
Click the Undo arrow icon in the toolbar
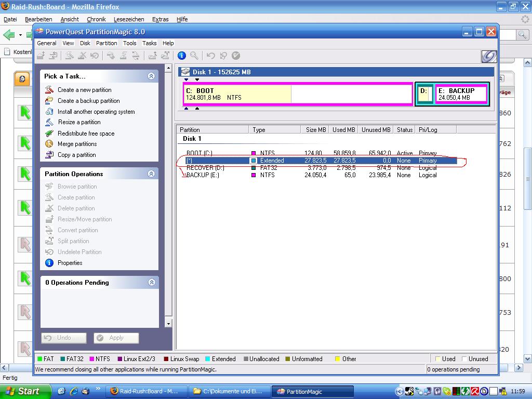tap(211, 56)
